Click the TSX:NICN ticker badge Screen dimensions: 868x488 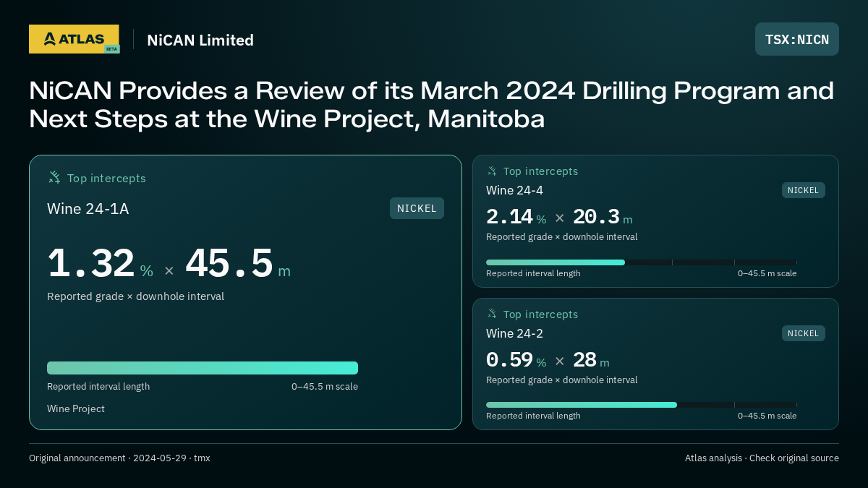tap(797, 39)
